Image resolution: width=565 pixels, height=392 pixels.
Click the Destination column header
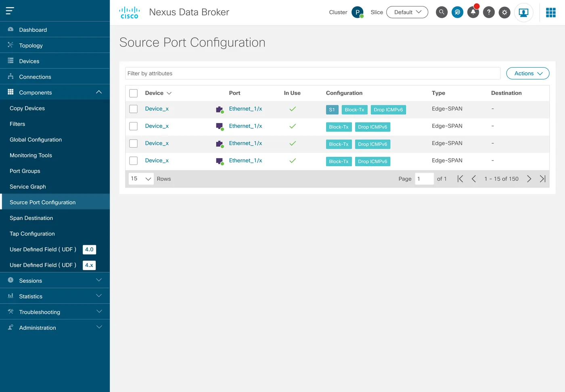click(506, 93)
